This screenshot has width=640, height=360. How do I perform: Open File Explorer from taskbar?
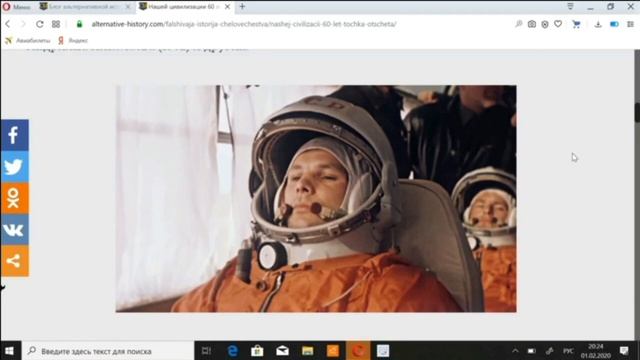tap(307, 351)
